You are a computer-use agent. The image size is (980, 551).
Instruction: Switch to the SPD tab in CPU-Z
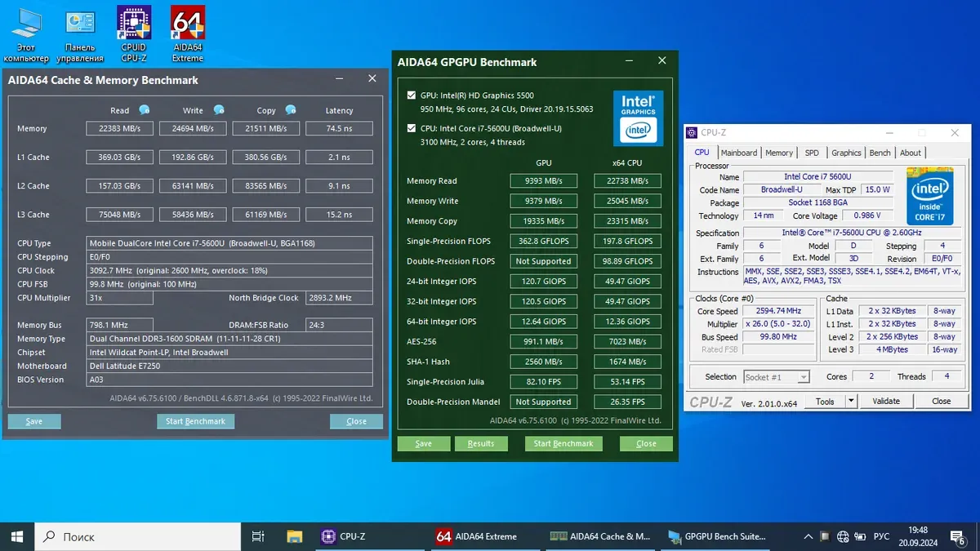(811, 153)
